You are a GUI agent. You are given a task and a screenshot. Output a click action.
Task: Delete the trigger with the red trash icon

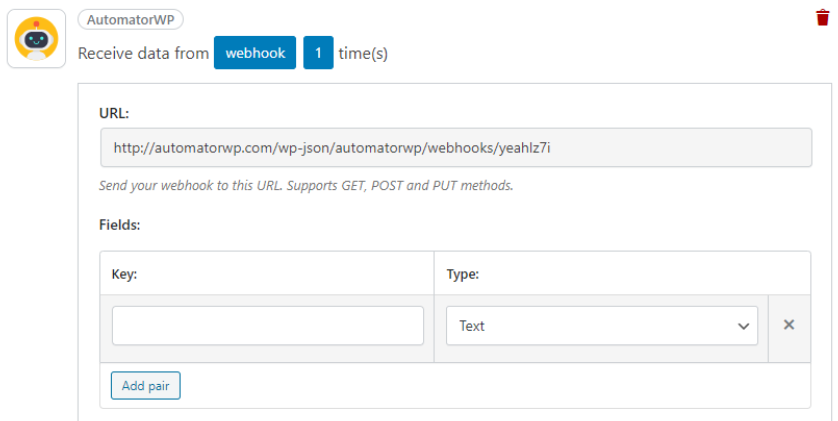pos(823,18)
